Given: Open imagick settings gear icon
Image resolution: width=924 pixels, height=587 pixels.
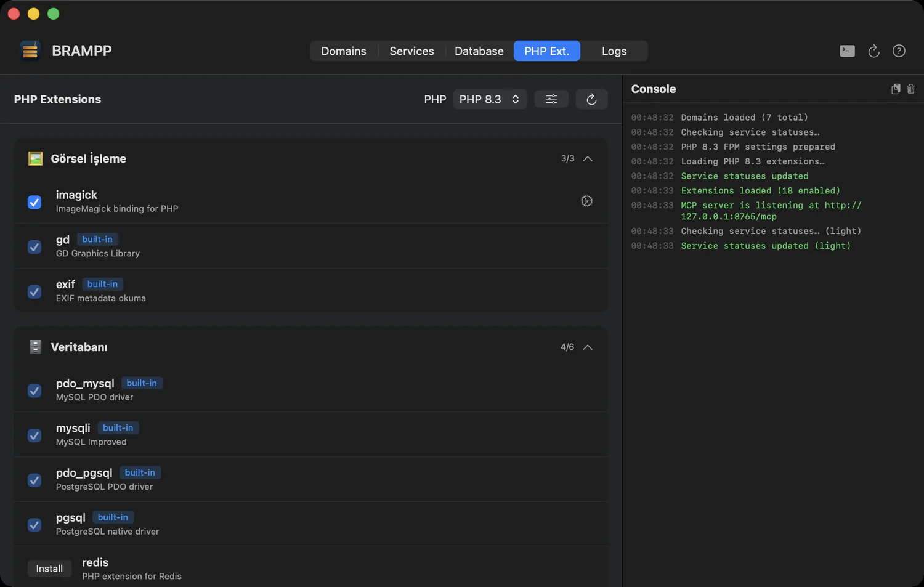Looking at the screenshot, I should click(586, 201).
